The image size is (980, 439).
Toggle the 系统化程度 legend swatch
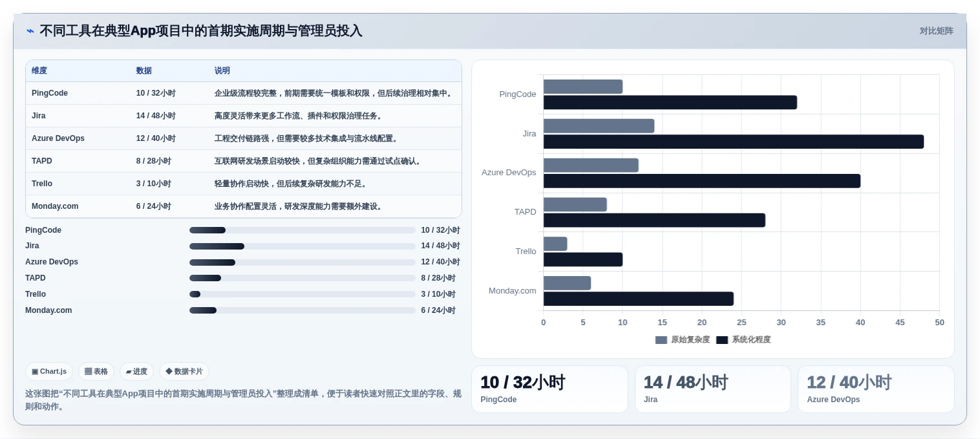click(722, 340)
